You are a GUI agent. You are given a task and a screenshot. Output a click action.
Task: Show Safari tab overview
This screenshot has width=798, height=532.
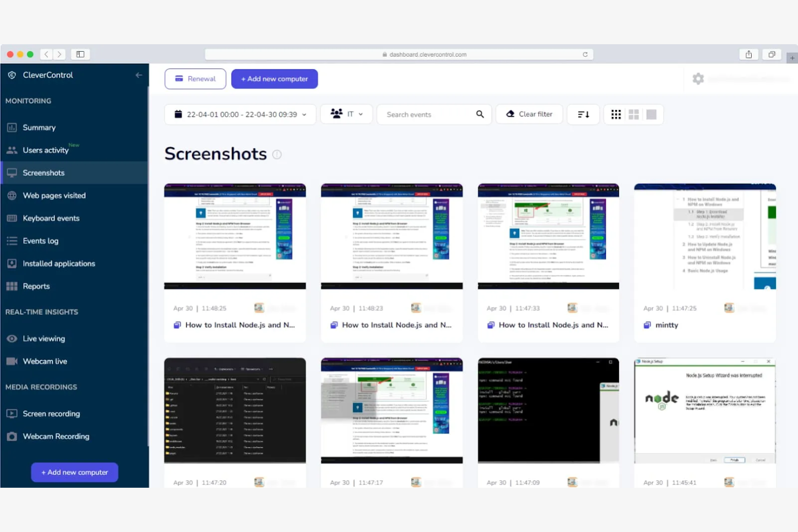coord(772,54)
